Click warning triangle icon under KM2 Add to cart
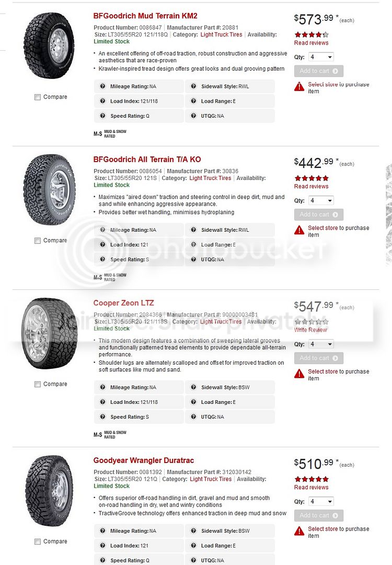 point(299,86)
